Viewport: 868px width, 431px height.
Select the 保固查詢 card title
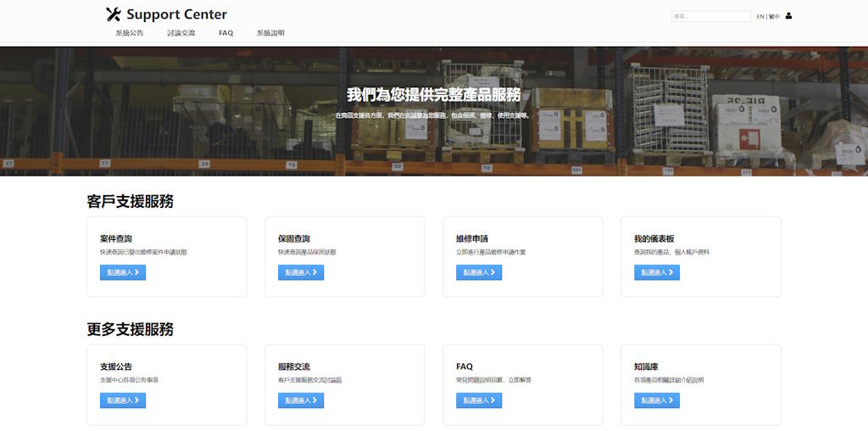294,239
